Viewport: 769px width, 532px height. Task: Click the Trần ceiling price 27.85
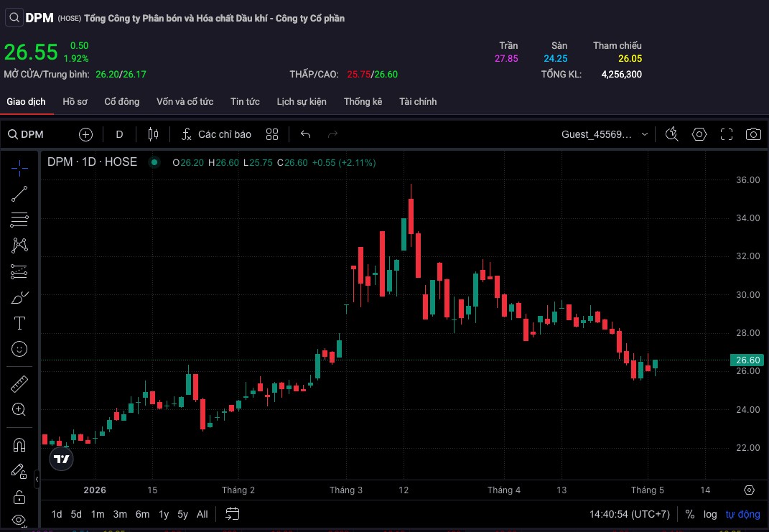pos(506,58)
